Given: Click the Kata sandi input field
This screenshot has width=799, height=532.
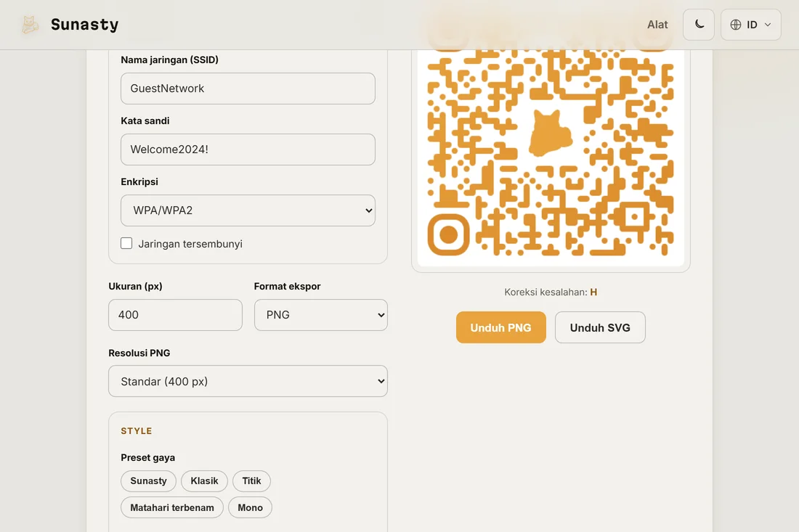Looking at the screenshot, I should [248, 150].
